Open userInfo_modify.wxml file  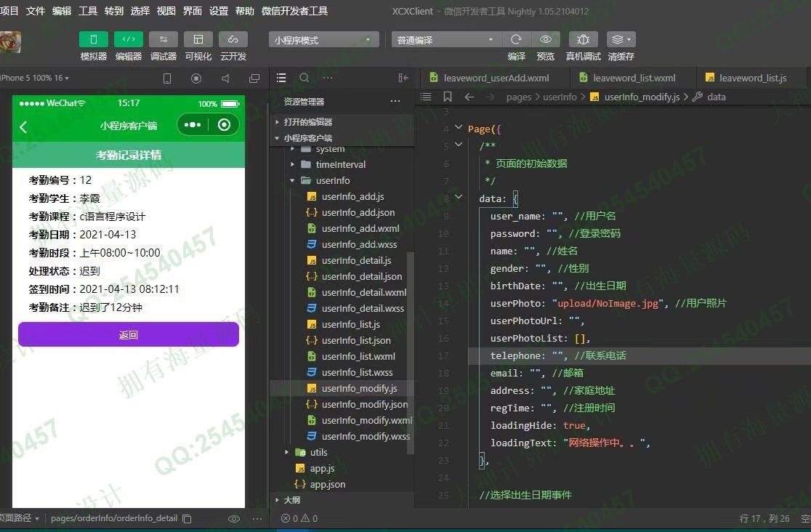click(x=367, y=421)
